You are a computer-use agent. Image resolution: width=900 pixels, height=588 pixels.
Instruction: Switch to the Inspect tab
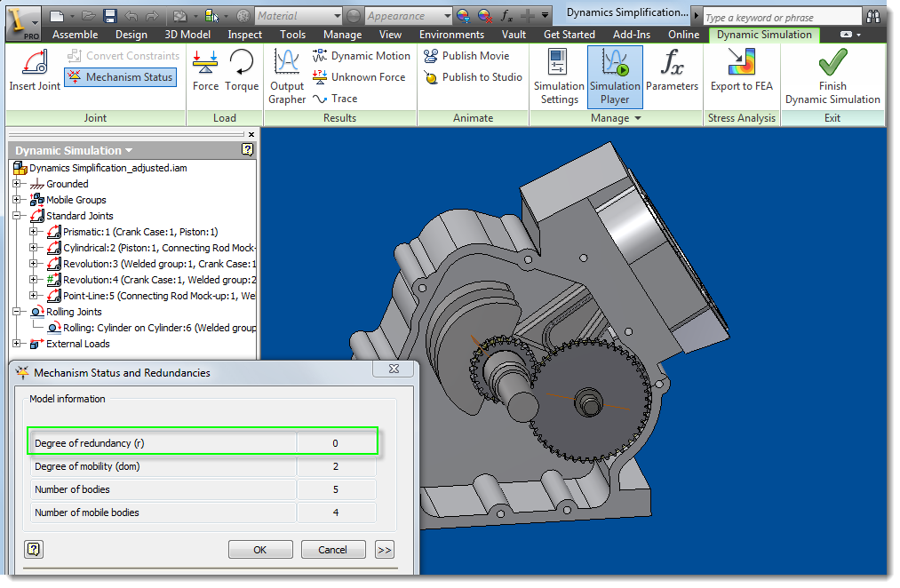(245, 35)
